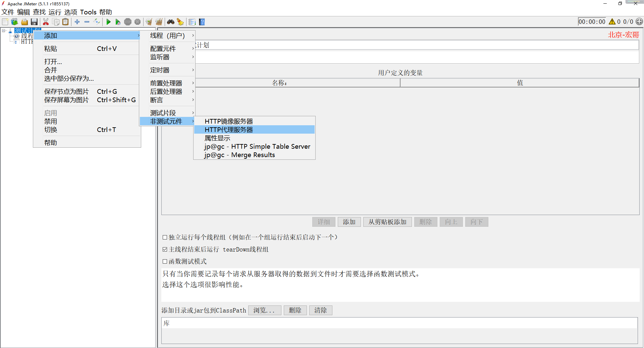Click the Clear single broom icon

pyautogui.click(x=149, y=22)
